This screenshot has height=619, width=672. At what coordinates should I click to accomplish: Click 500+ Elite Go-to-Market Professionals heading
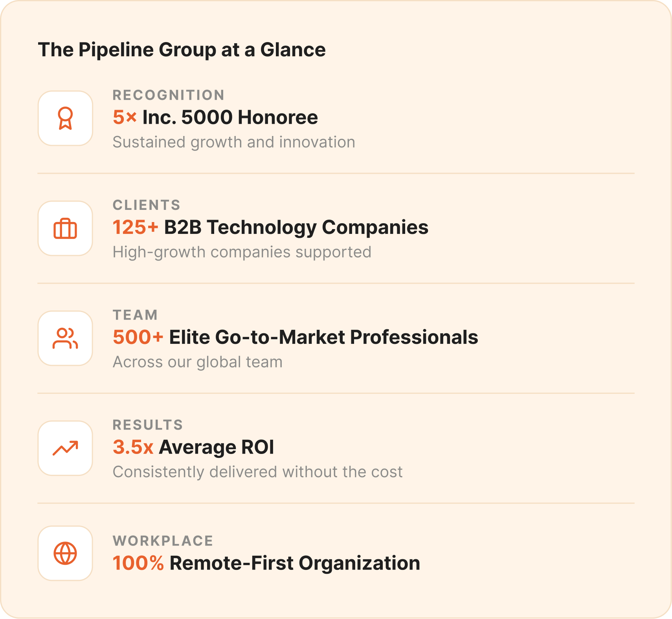pos(296,337)
